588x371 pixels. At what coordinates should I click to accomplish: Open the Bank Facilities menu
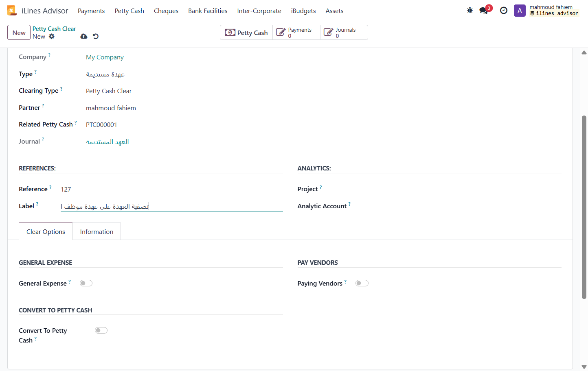(208, 11)
